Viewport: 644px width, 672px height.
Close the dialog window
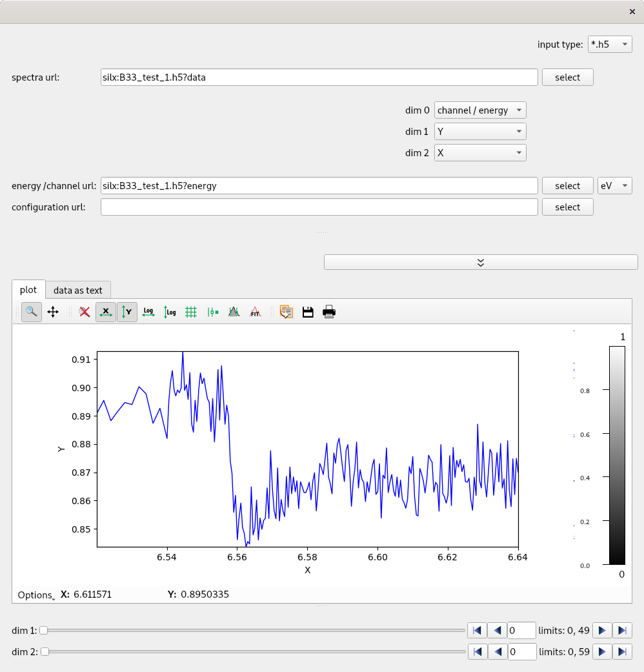pyautogui.click(x=632, y=12)
